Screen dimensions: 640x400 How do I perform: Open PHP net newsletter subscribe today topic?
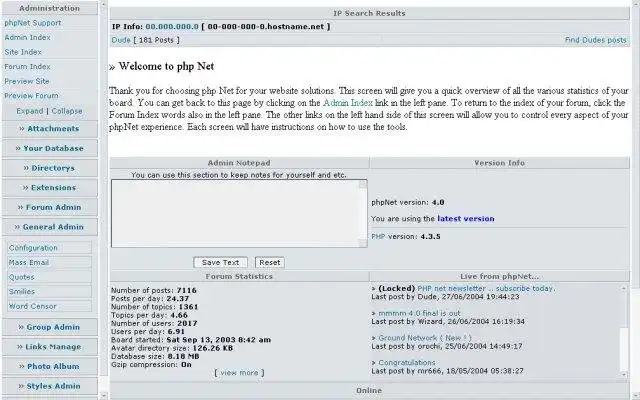click(x=486, y=288)
